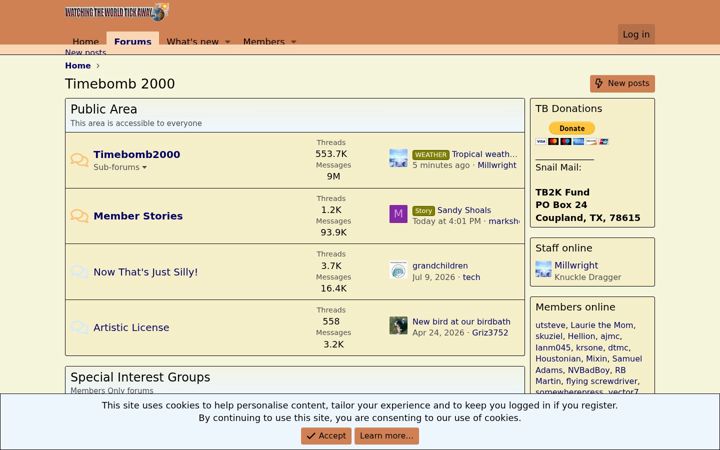Open the Members tab

click(264, 41)
